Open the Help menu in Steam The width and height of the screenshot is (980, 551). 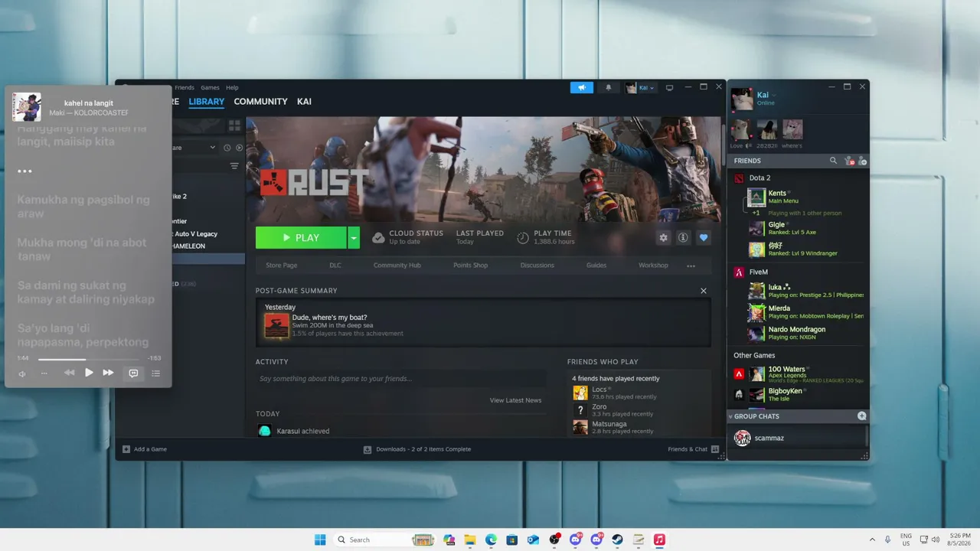click(232, 87)
